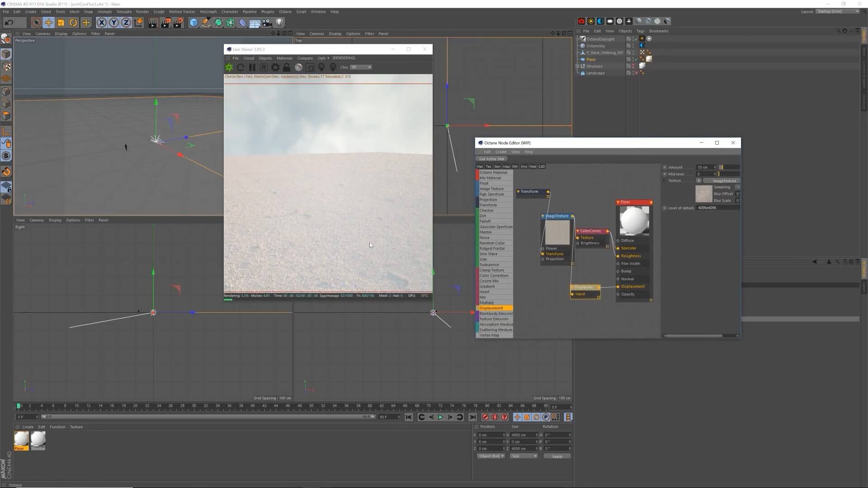Click the Cube primitive icon
Image resolution: width=868 pixels, height=488 pixels.
193,23
